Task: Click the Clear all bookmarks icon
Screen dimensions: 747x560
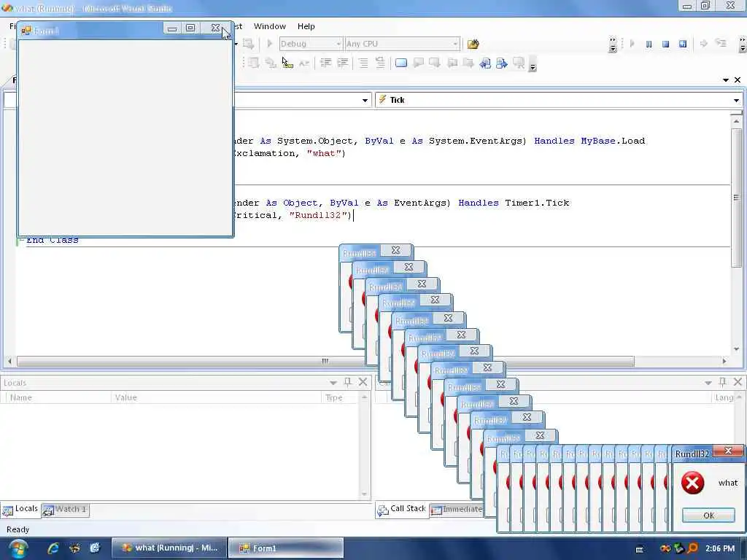Action: tap(519, 63)
